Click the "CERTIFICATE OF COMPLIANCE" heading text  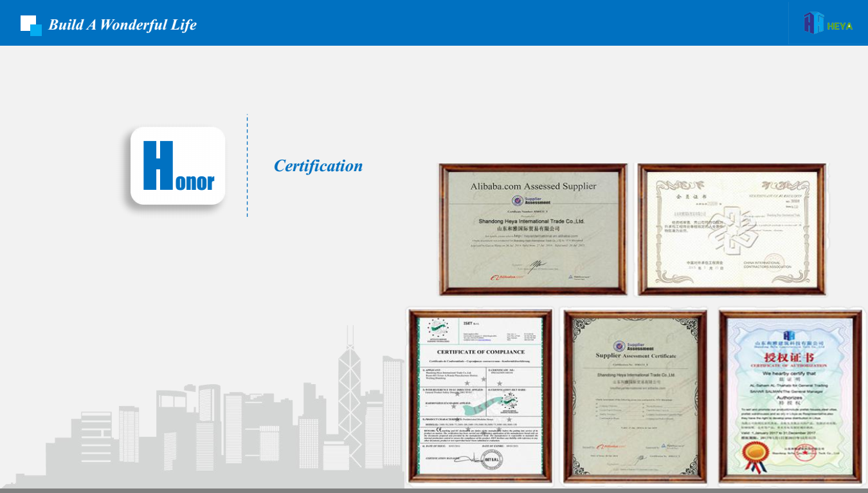pos(481,352)
